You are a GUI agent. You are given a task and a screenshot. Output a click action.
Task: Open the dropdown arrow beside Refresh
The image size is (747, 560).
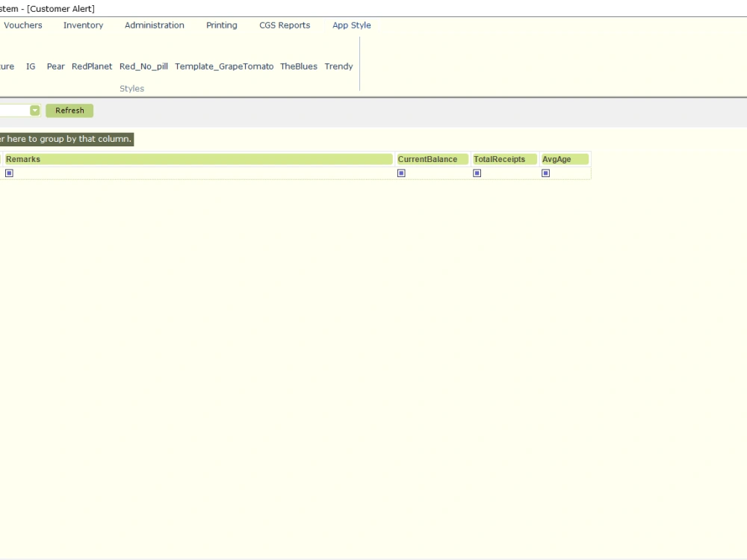35,111
